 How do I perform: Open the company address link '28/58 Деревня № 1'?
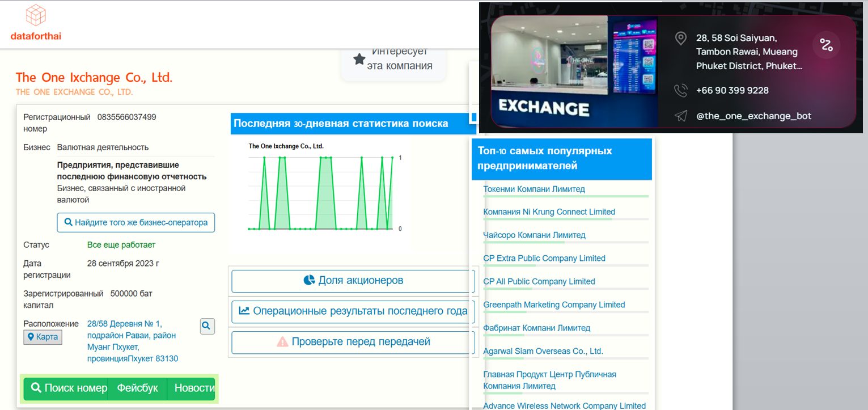pyautogui.click(x=133, y=341)
